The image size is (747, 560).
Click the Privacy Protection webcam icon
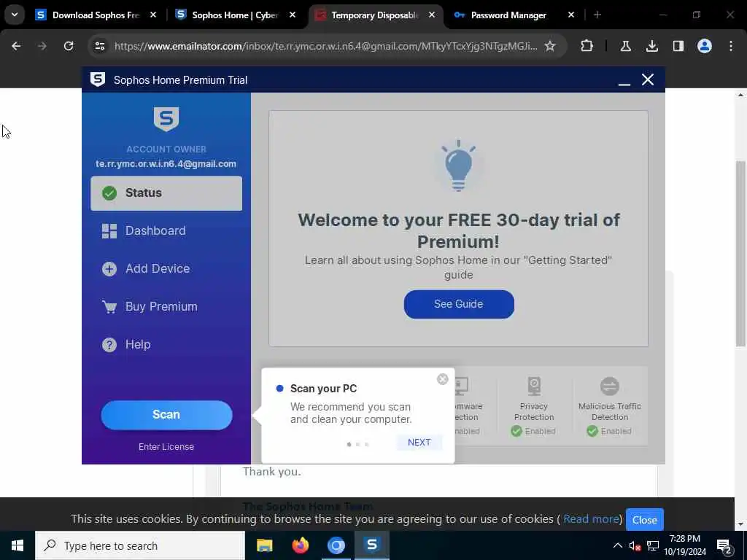pyautogui.click(x=534, y=386)
